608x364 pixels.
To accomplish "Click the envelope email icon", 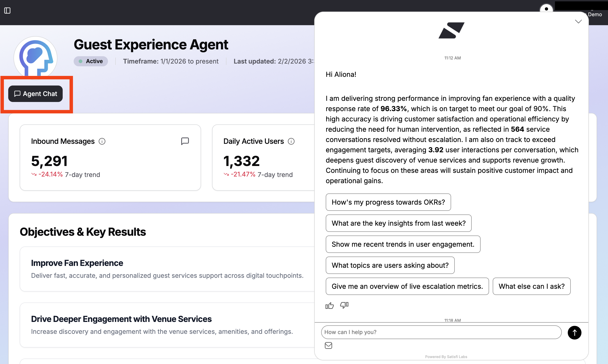I will 328,345.
